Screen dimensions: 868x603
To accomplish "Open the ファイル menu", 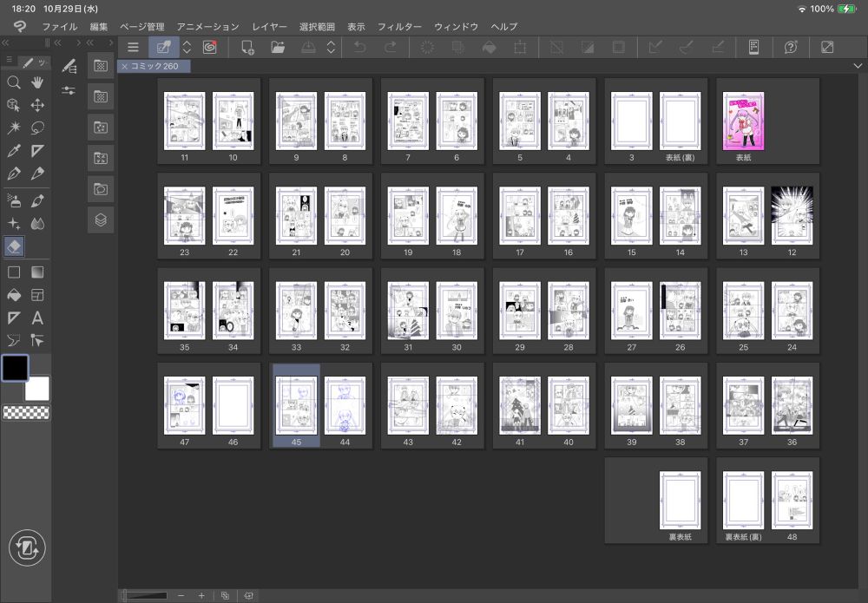I will (60, 27).
